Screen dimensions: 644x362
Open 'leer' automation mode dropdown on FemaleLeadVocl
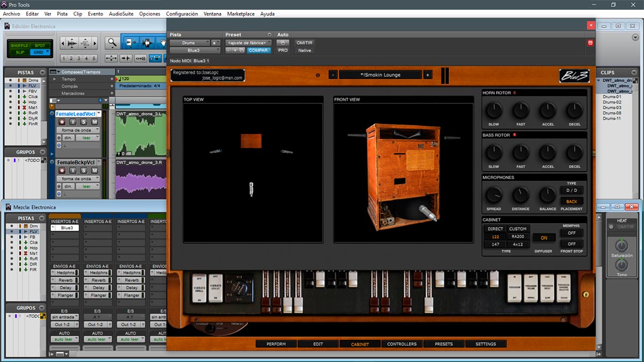(88, 138)
